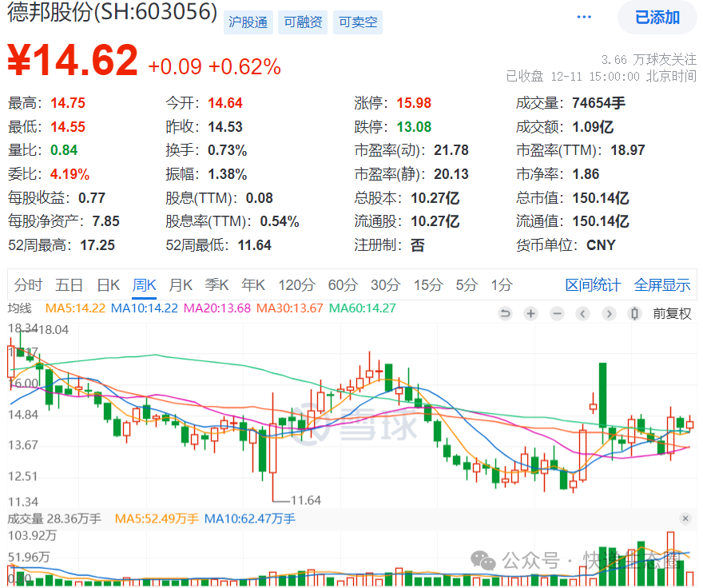Image resolution: width=703 pixels, height=588 pixels.
Task: Click the chart reset (undo arrow) icon
Action: pyautogui.click(x=505, y=314)
